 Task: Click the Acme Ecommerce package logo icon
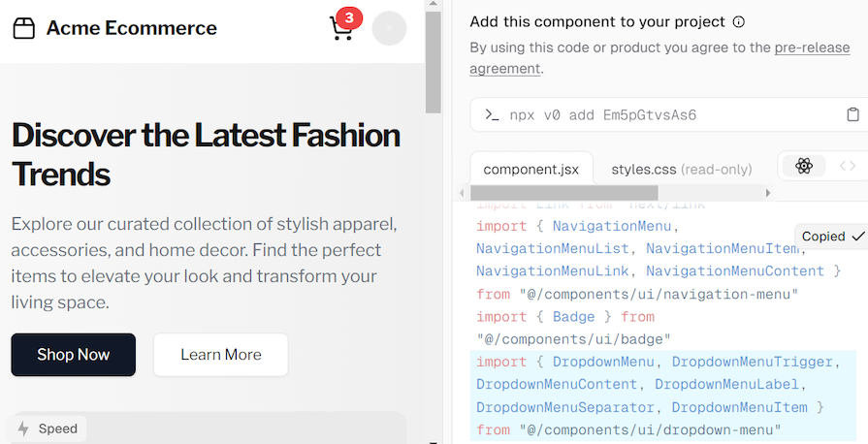pyautogui.click(x=23, y=28)
